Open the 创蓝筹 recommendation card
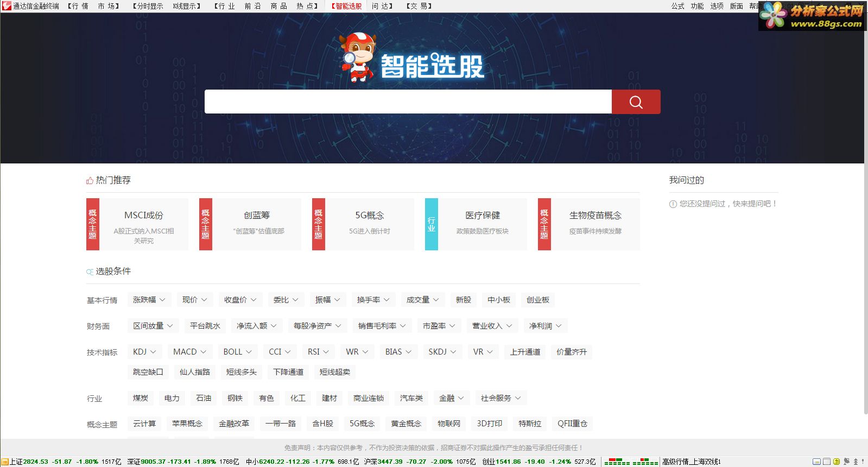 (x=250, y=224)
